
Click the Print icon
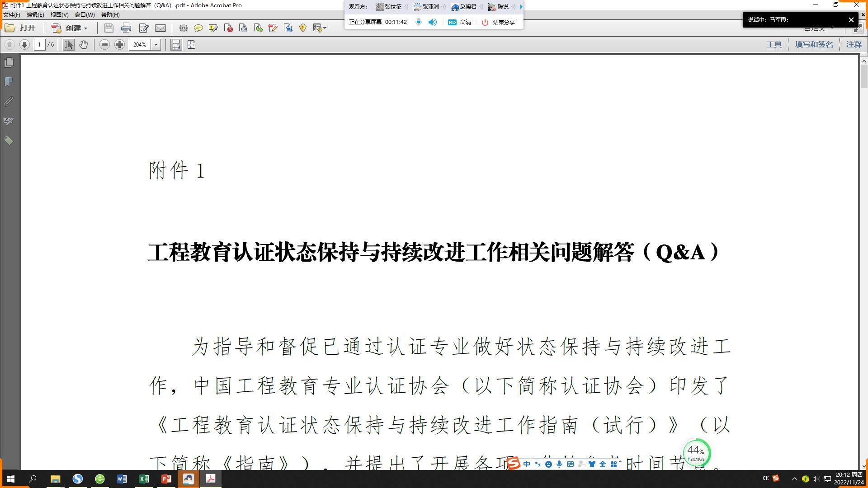tap(126, 28)
